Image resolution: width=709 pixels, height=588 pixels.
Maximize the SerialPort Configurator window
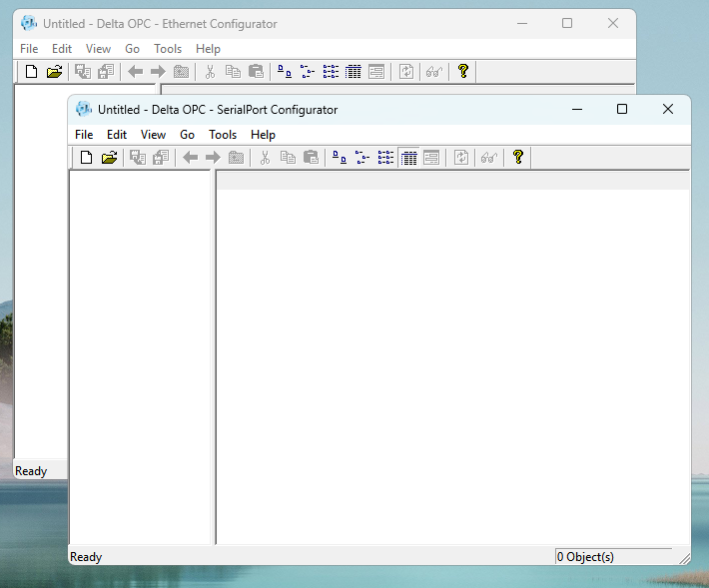tap(622, 109)
